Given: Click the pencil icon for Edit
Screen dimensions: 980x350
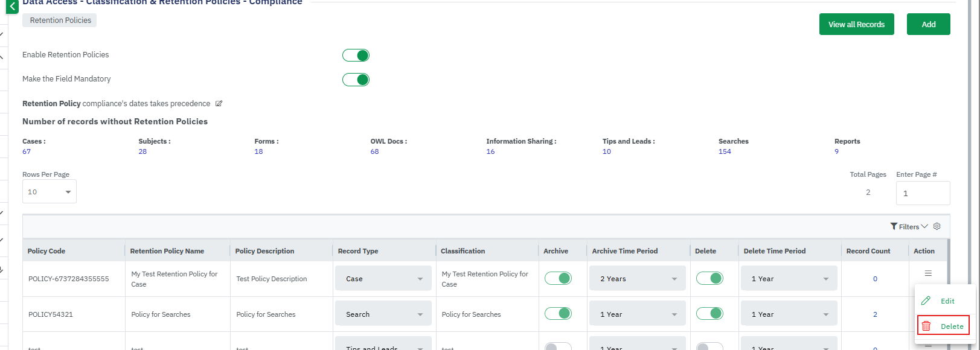Looking at the screenshot, I should [x=926, y=301].
